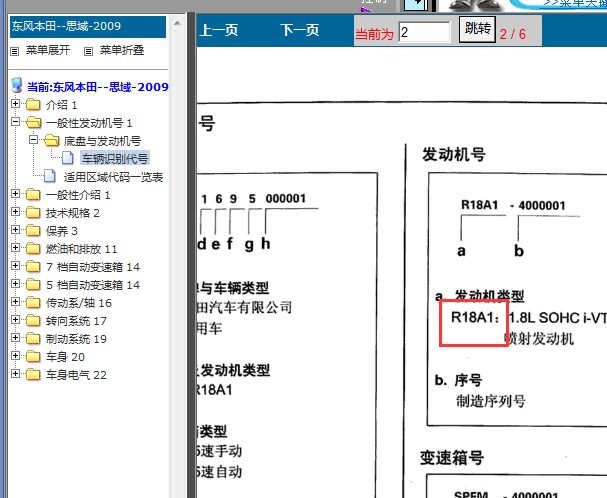The width and height of the screenshot is (607, 498).
Task: Expand the 5 档自动变速箱 14 node
Action: pyautogui.click(x=15, y=284)
